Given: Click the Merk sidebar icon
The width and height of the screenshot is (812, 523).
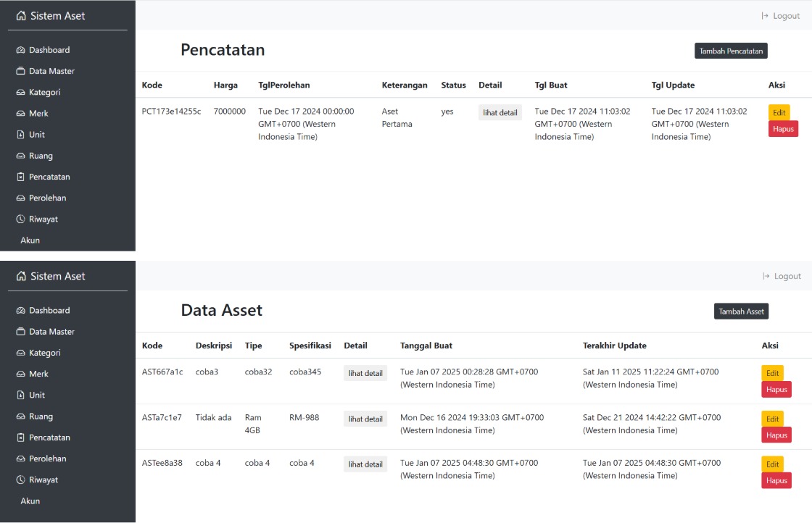Looking at the screenshot, I should pos(22,113).
